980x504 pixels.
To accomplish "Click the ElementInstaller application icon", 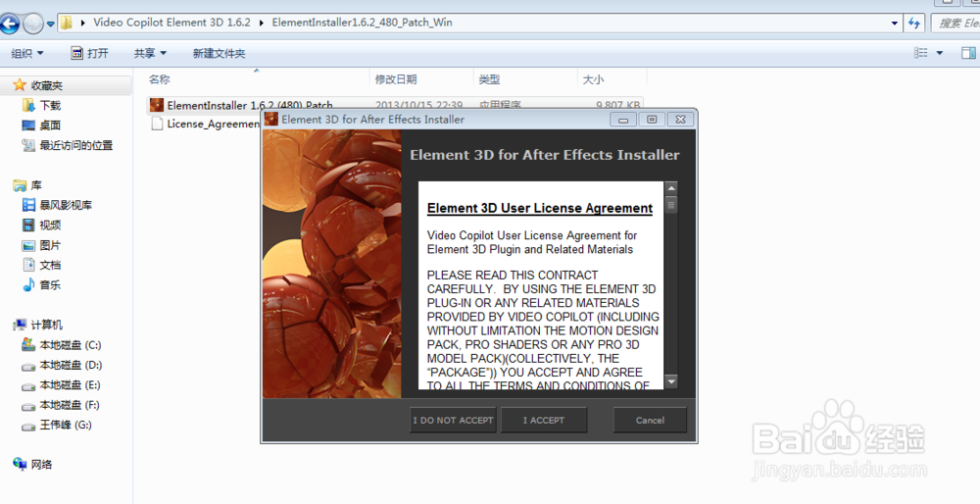I will 156,105.
